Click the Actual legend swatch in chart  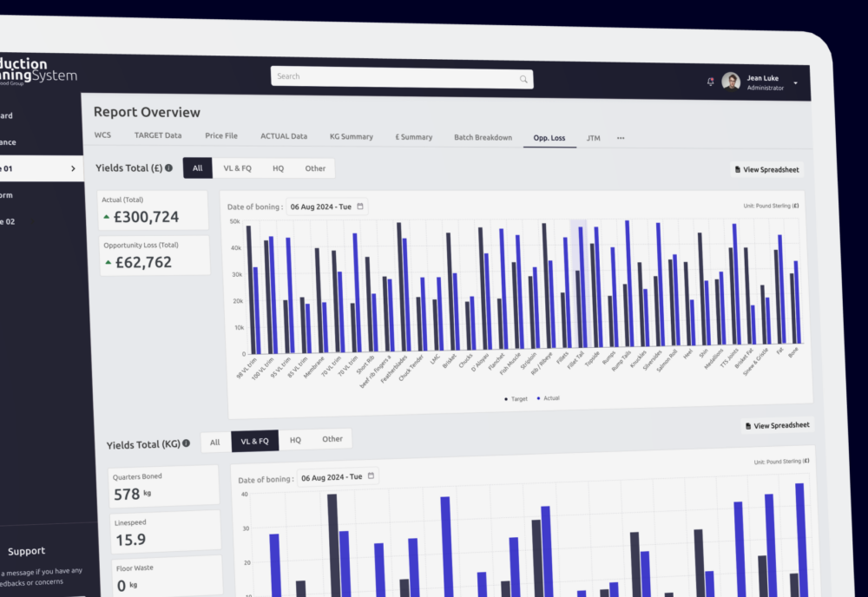tap(538, 398)
